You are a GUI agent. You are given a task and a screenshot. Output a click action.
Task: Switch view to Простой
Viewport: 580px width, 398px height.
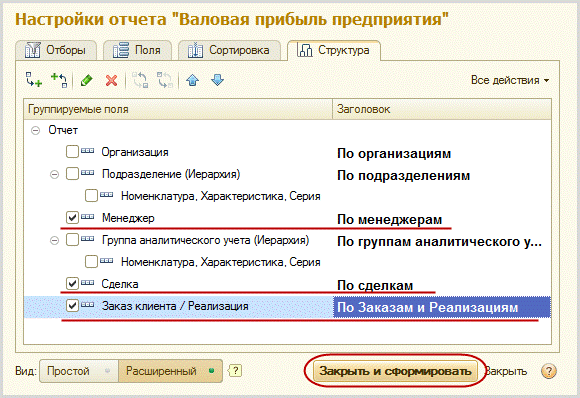pos(79,371)
